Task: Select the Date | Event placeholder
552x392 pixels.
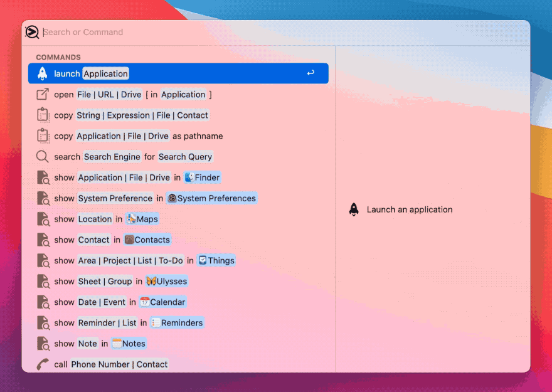Action: (x=102, y=302)
